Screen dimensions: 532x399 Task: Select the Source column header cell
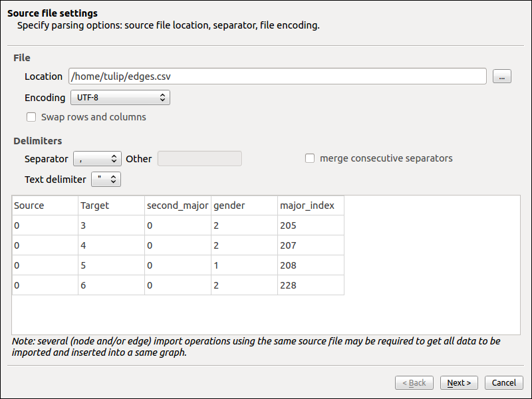coord(45,205)
